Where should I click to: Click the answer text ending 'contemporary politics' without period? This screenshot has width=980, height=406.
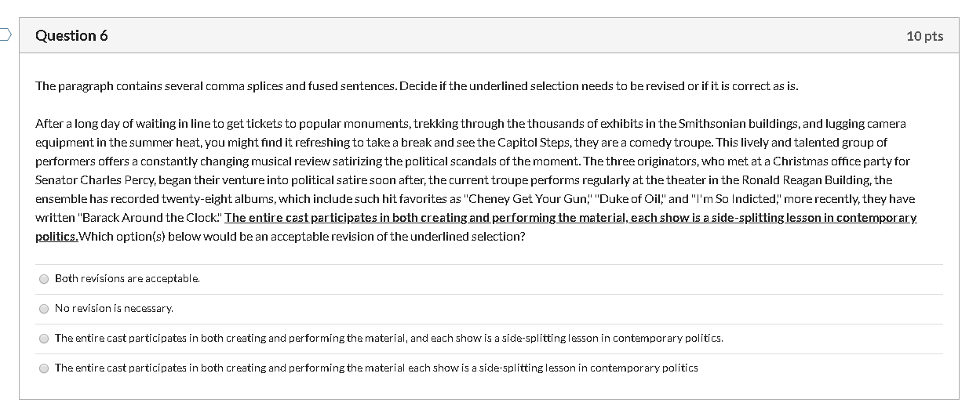(x=377, y=368)
